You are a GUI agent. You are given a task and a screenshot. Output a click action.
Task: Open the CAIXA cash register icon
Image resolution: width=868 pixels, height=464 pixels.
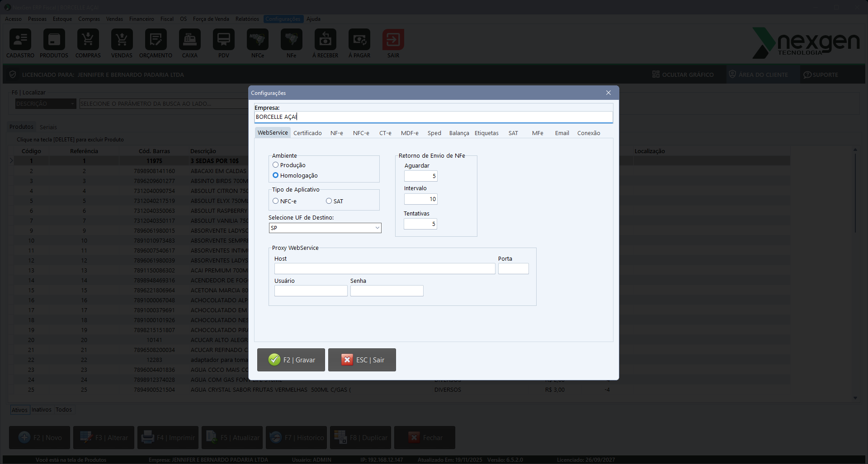189,40
